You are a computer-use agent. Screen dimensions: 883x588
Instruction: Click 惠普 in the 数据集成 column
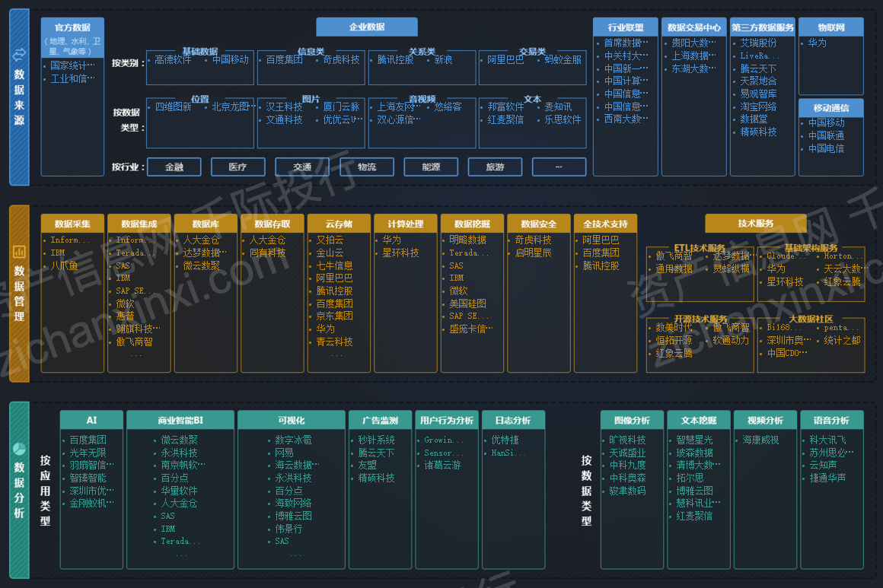click(x=125, y=316)
